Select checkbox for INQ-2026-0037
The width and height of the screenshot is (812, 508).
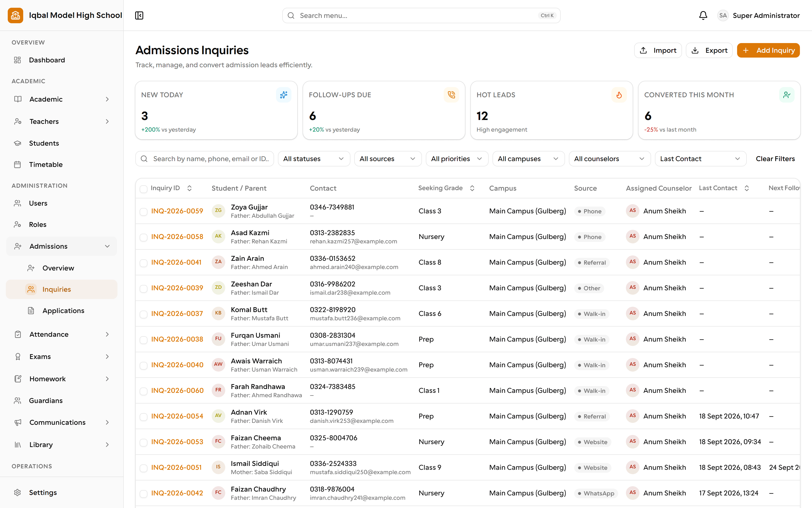[144, 314]
